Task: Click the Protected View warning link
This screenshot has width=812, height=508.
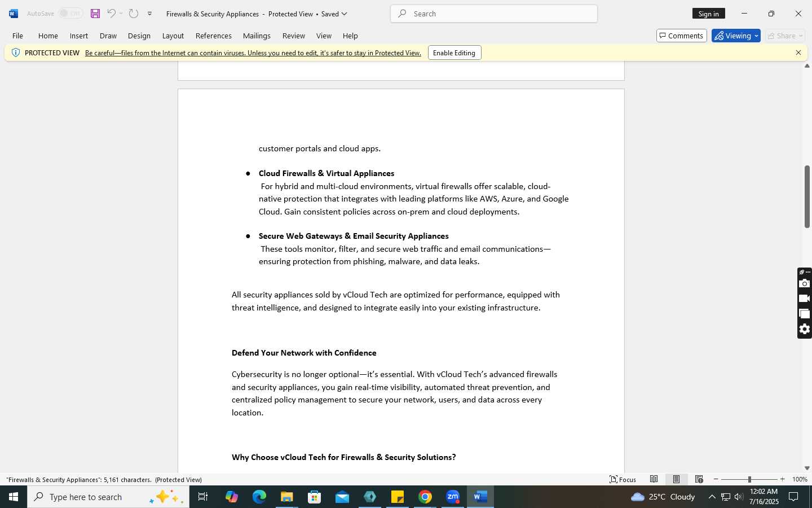Action: pyautogui.click(x=253, y=52)
